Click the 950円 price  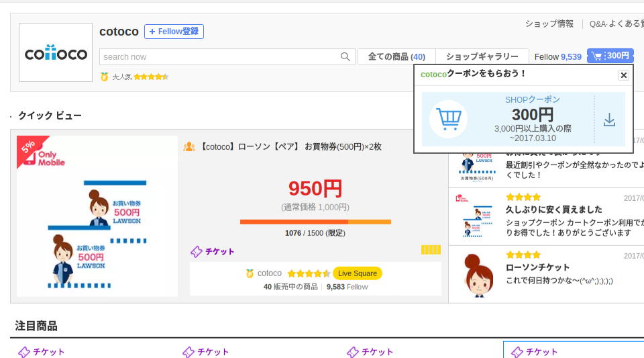pos(315,189)
